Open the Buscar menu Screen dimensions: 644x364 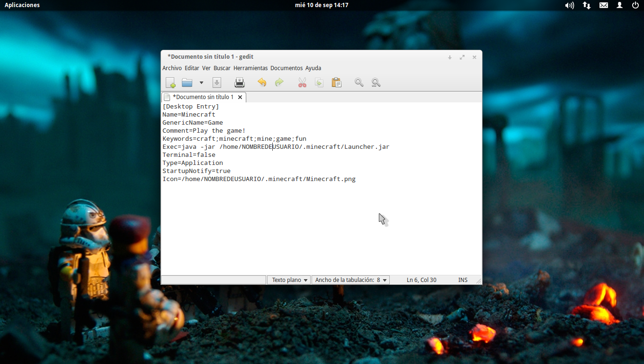[222, 68]
